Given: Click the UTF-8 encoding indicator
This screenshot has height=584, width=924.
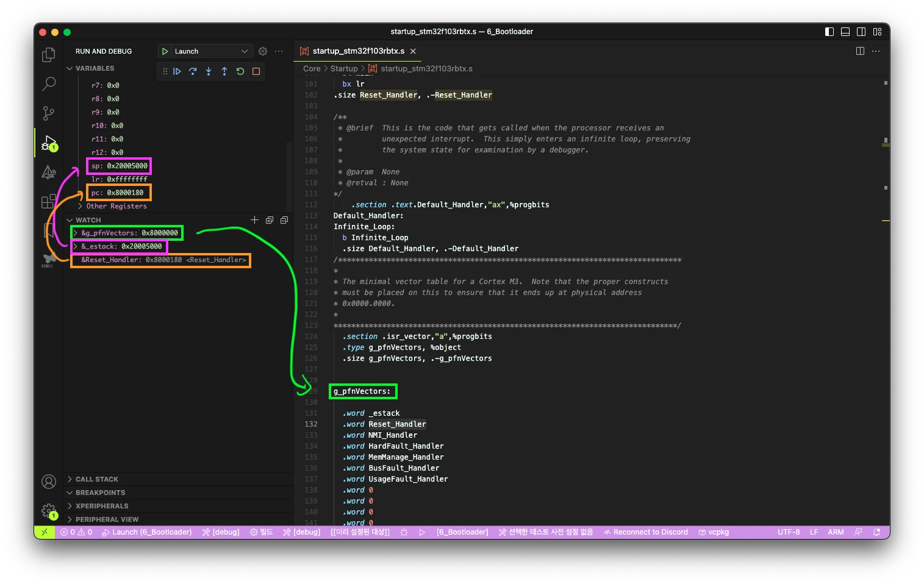Looking at the screenshot, I should coord(788,532).
